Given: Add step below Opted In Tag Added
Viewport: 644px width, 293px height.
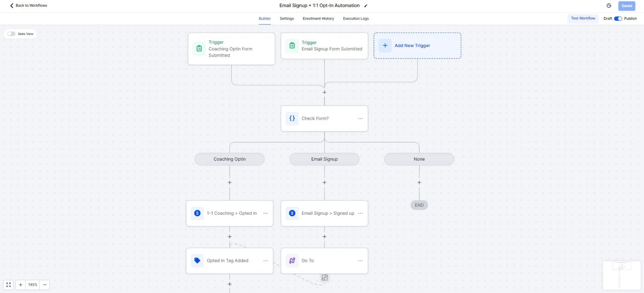Looking at the screenshot, I should [x=229, y=284].
